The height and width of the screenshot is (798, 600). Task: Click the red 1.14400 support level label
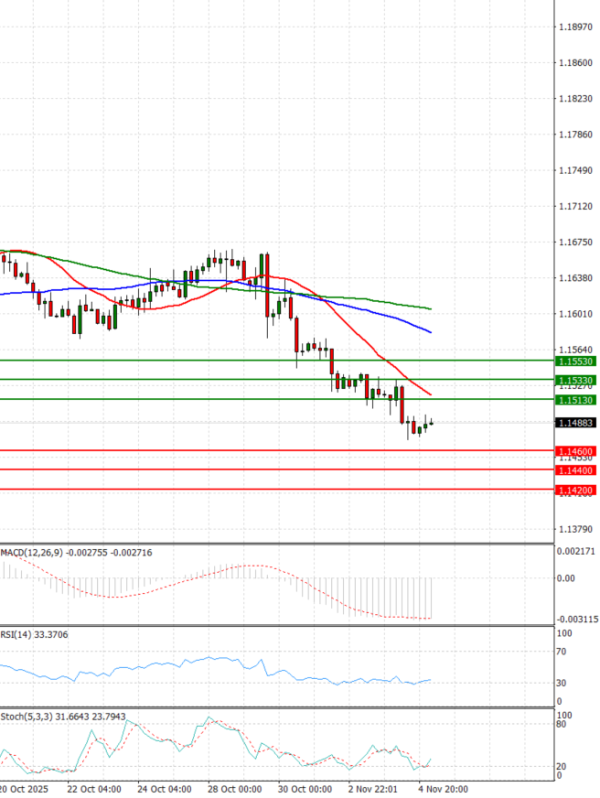577,470
